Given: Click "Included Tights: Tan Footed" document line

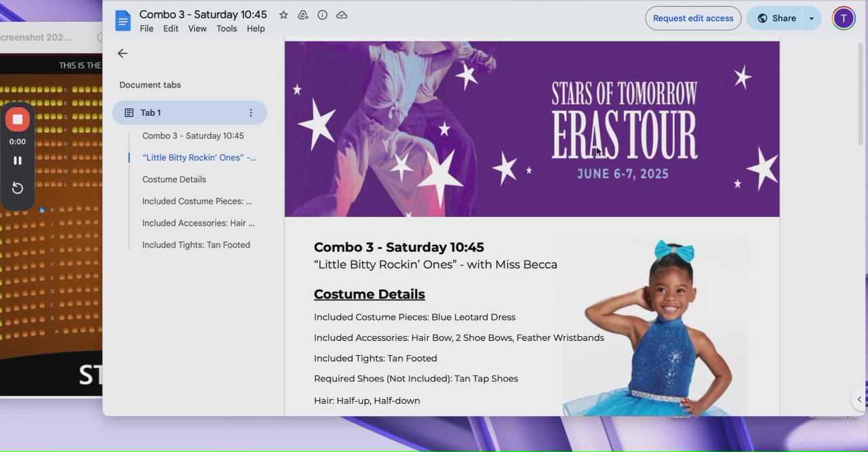Looking at the screenshot, I should (376, 358).
